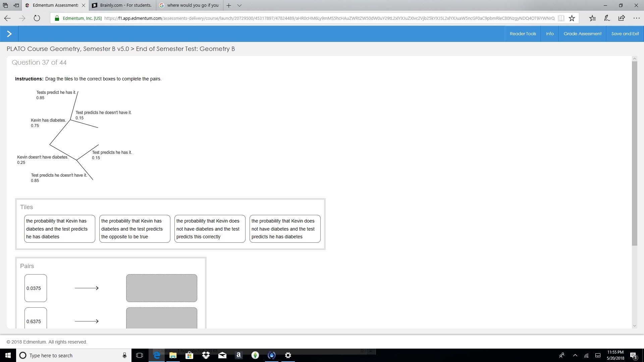Open the browser more options ellipsis
The image size is (644, 362).
pyautogui.click(x=636, y=18)
